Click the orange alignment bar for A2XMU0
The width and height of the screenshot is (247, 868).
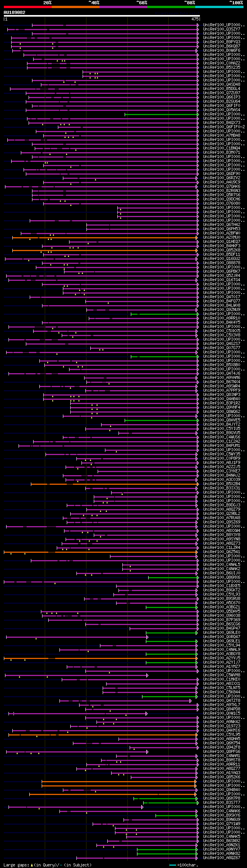point(105,238)
